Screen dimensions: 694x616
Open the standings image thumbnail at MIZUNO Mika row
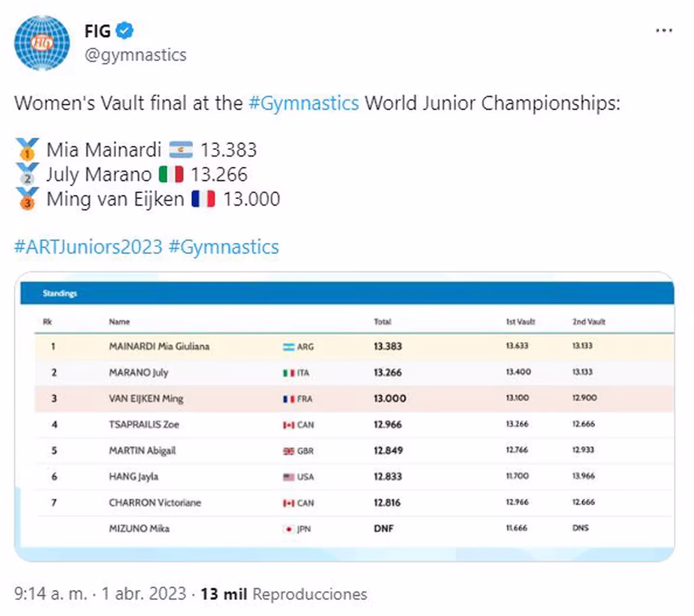[139, 528]
